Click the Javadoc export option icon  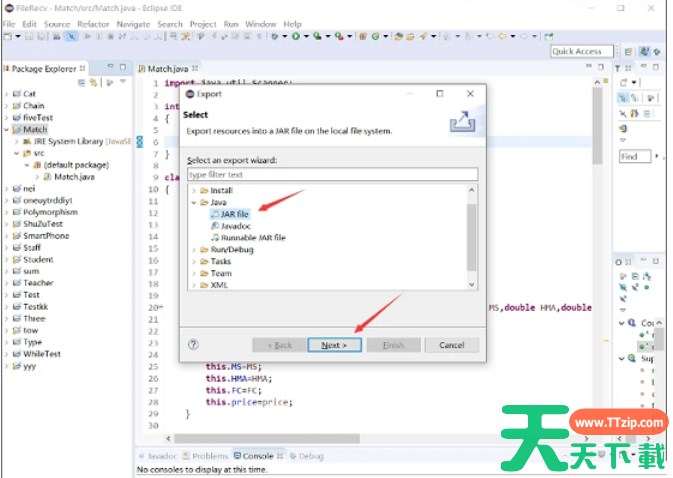pyautogui.click(x=214, y=226)
